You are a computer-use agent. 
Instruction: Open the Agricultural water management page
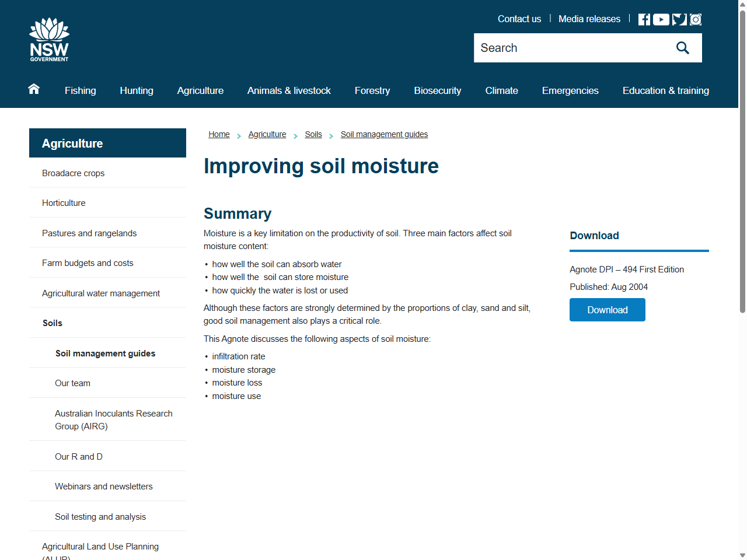tap(100, 293)
